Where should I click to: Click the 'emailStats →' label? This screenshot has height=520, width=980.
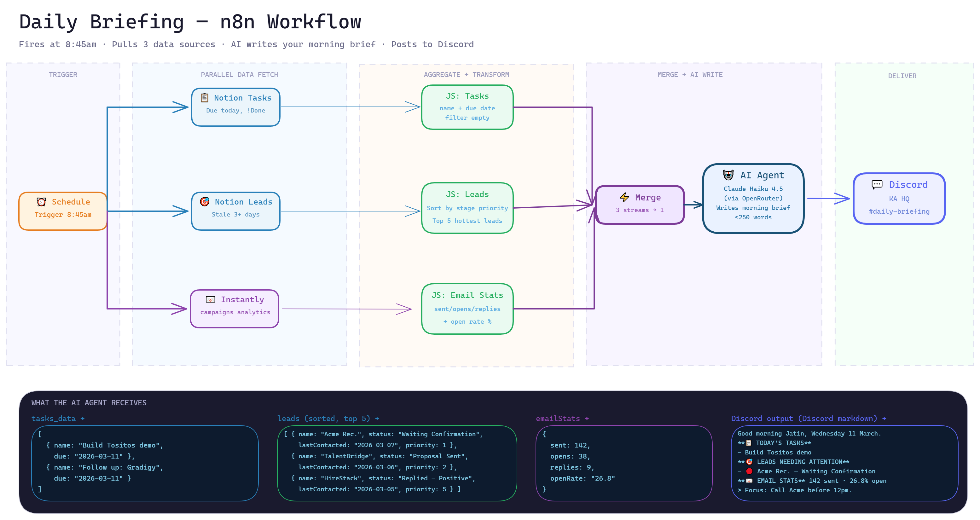(x=562, y=419)
